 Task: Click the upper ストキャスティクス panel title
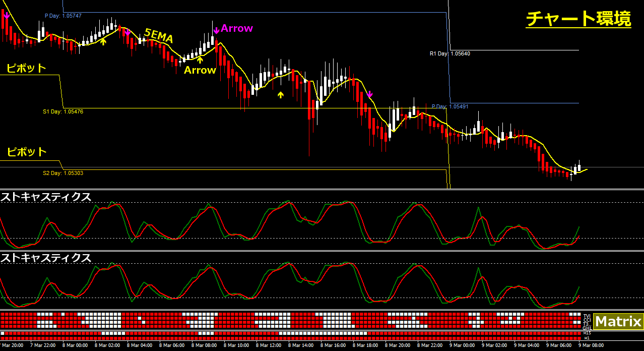(x=46, y=197)
